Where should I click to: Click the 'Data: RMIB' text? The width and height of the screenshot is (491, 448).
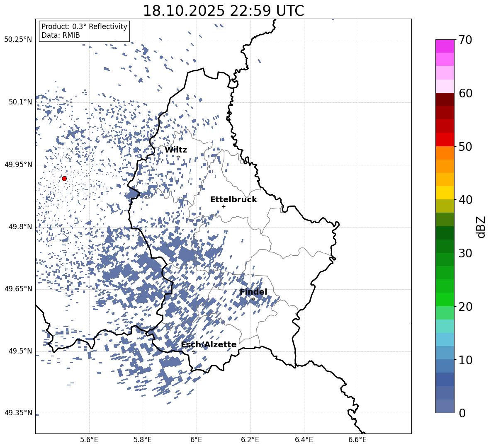[61, 35]
